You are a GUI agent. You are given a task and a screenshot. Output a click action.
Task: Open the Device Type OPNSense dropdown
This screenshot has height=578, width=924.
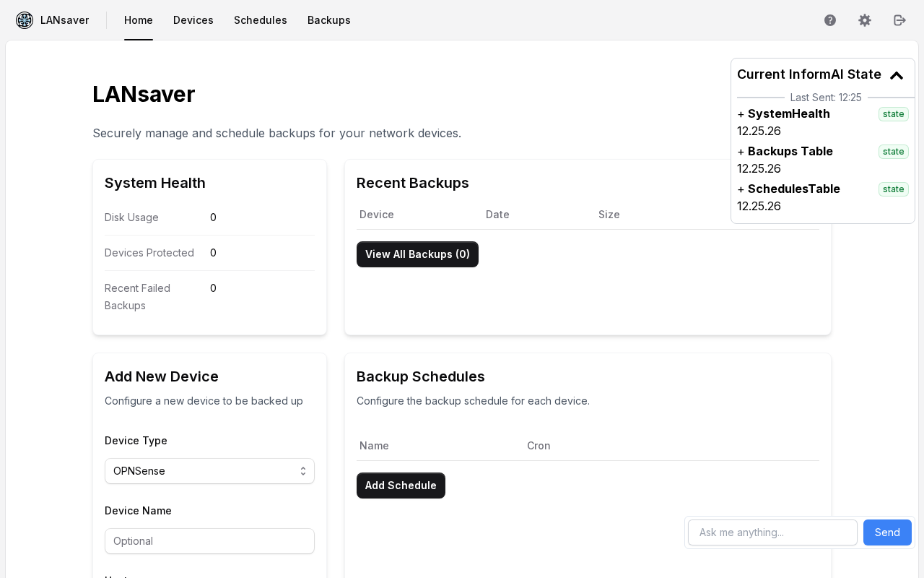pyautogui.click(x=209, y=471)
